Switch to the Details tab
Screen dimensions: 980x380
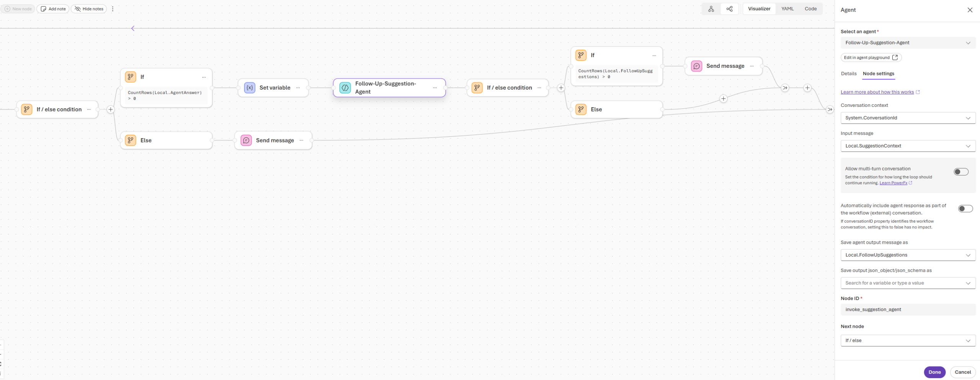(848, 74)
